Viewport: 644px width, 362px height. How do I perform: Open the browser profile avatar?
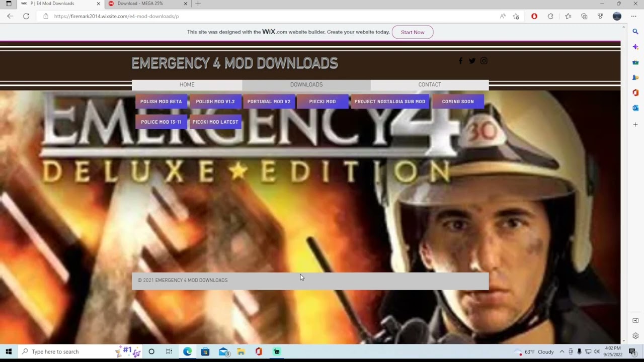pos(617,16)
